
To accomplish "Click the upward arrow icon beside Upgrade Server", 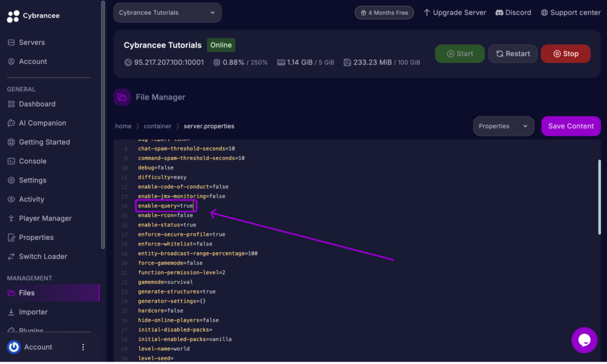I will tap(427, 13).
